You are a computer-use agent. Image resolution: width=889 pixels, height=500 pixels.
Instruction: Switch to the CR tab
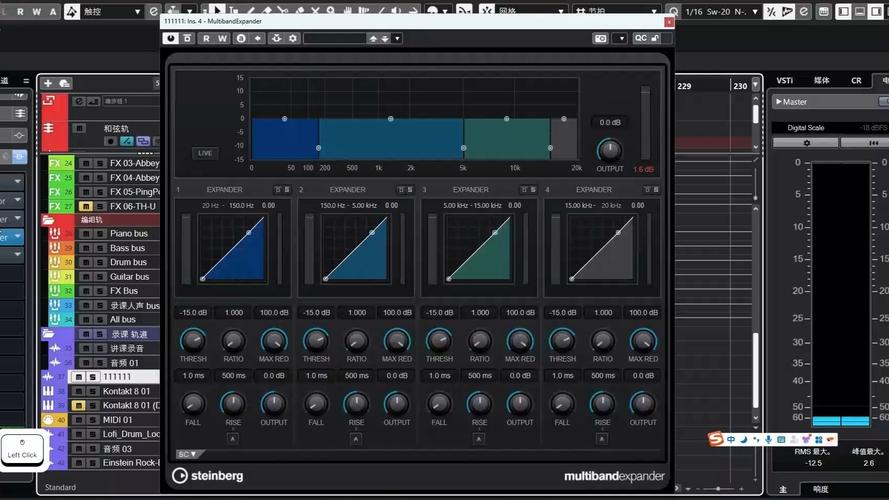856,81
